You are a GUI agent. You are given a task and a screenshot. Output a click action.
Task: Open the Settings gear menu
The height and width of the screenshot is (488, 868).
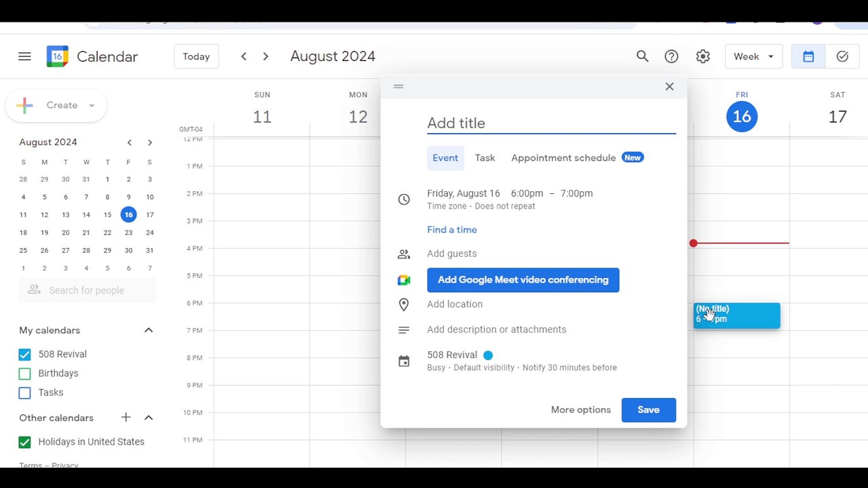[703, 56]
